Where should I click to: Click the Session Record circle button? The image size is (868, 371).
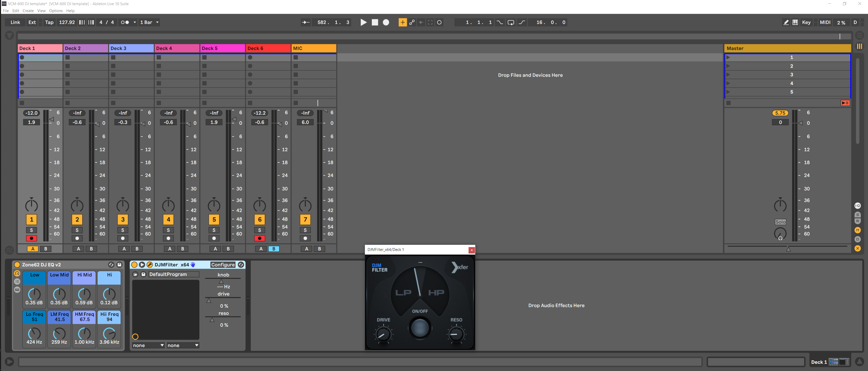(439, 22)
